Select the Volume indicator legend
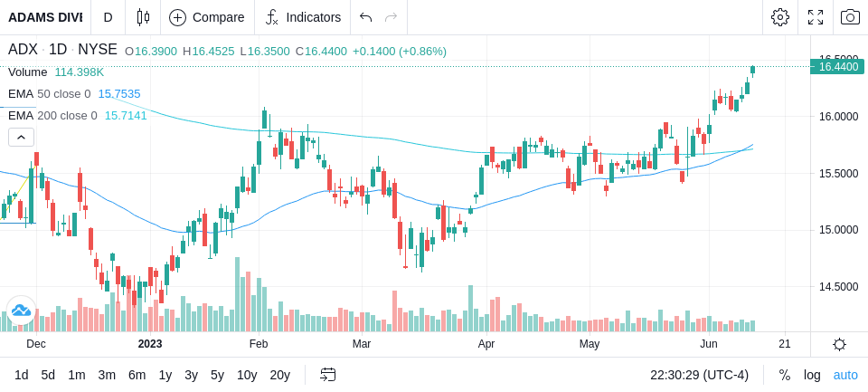Screen dimensions: 868x392 (x=28, y=72)
